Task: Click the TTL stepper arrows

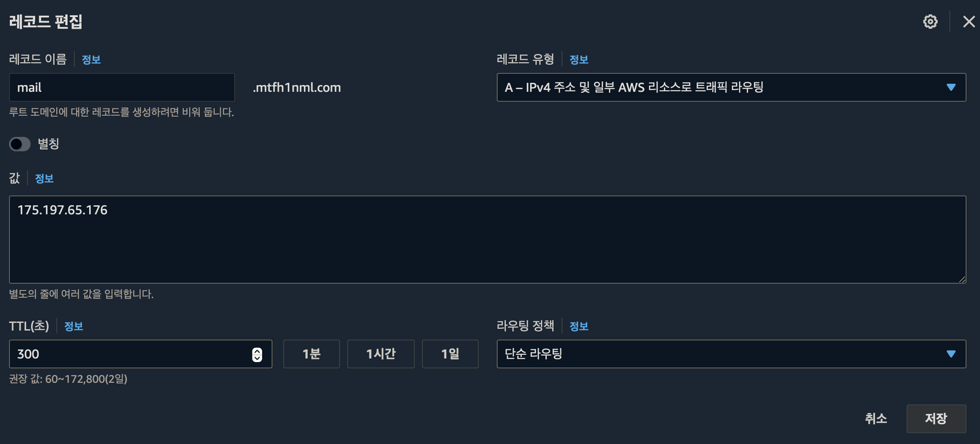Action: [257, 354]
